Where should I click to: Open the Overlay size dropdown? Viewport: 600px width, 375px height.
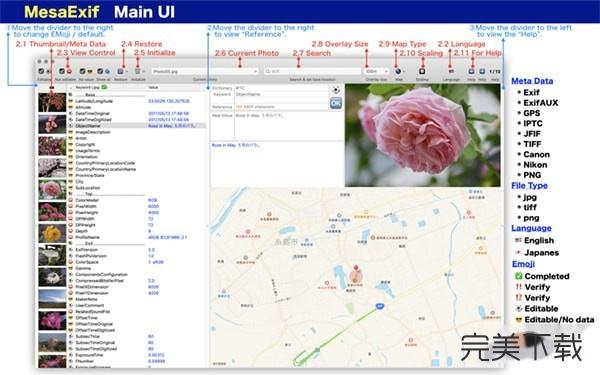377,72
